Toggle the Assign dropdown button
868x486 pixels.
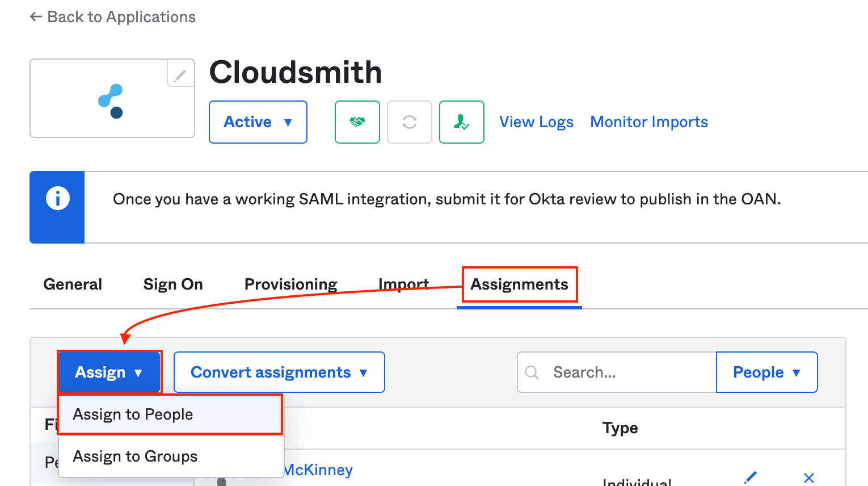(109, 372)
